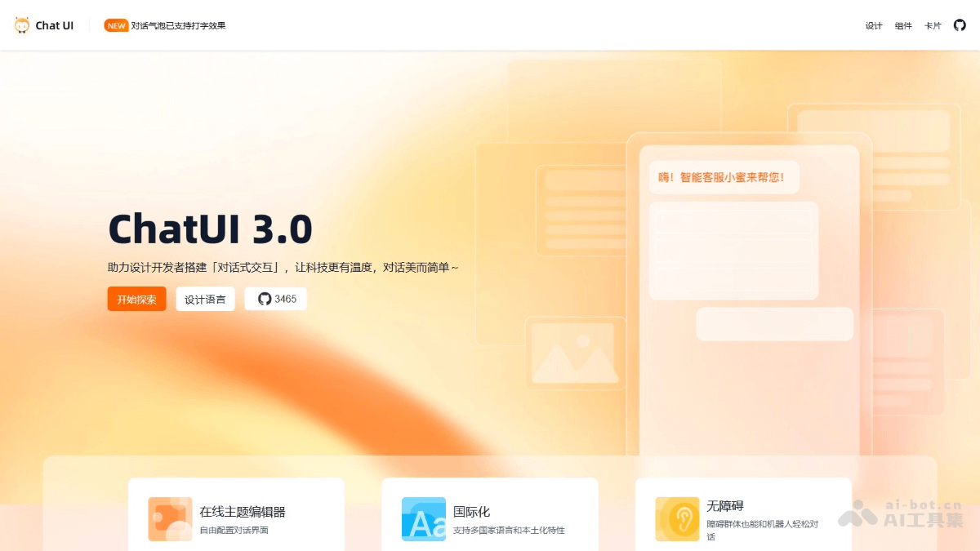
Task: Click the ChatUI mascot logo icon
Action: tap(21, 25)
